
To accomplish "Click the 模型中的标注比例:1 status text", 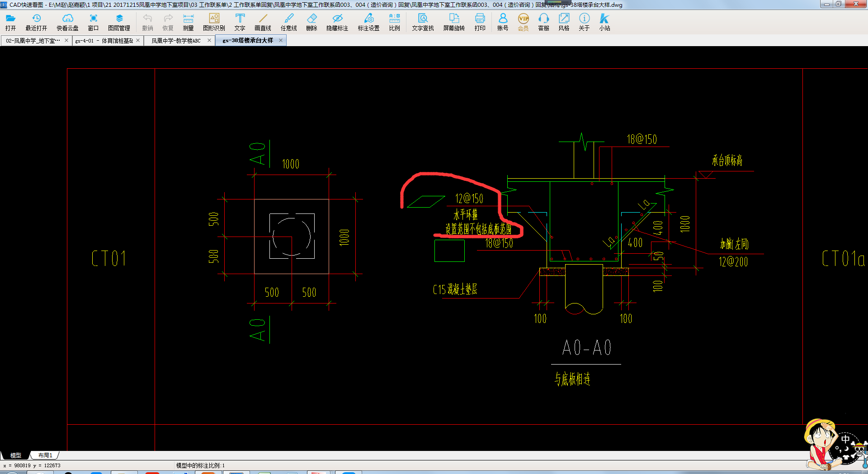I will [200, 465].
